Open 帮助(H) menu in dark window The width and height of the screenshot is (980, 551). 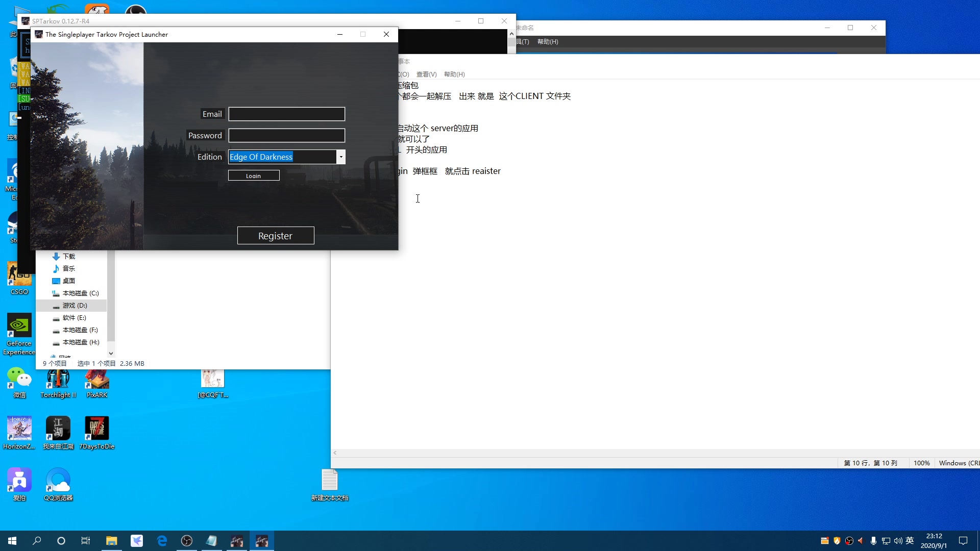pyautogui.click(x=548, y=42)
